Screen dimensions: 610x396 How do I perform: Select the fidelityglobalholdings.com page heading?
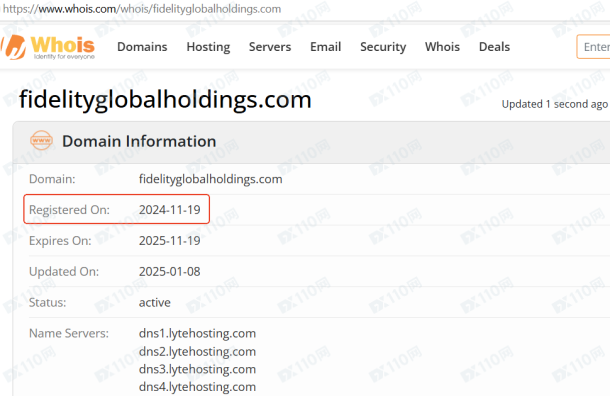point(165,100)
